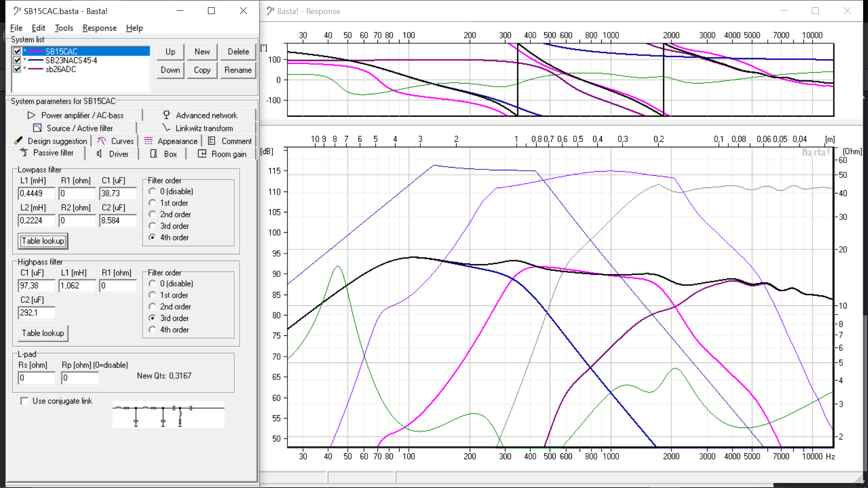Click the Passive filter component icon
Image resolution: width=868 pixels, height=488 pixels.
click(24, 153)
